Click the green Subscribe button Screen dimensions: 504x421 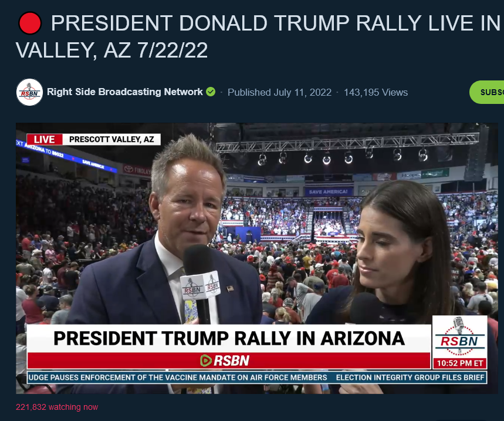tap(486, 92)
